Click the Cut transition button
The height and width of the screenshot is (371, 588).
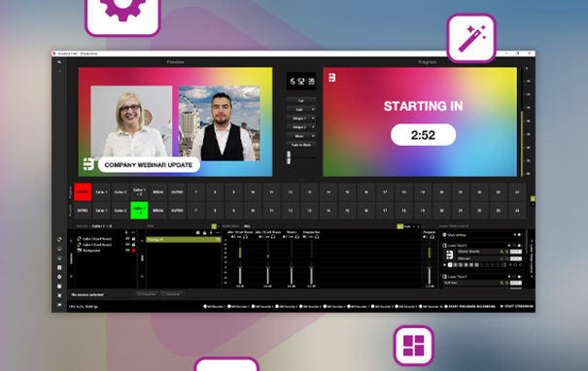[x=301, y=100]
